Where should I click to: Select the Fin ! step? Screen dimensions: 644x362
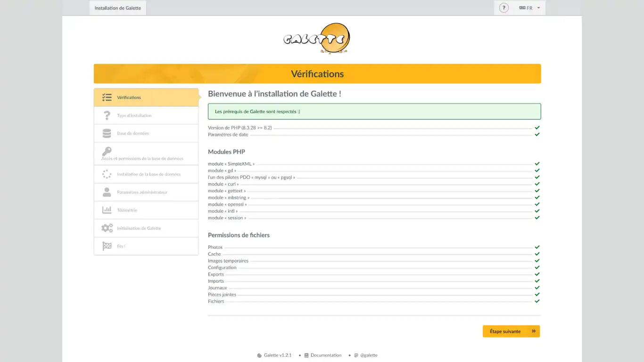click(146, 246)
